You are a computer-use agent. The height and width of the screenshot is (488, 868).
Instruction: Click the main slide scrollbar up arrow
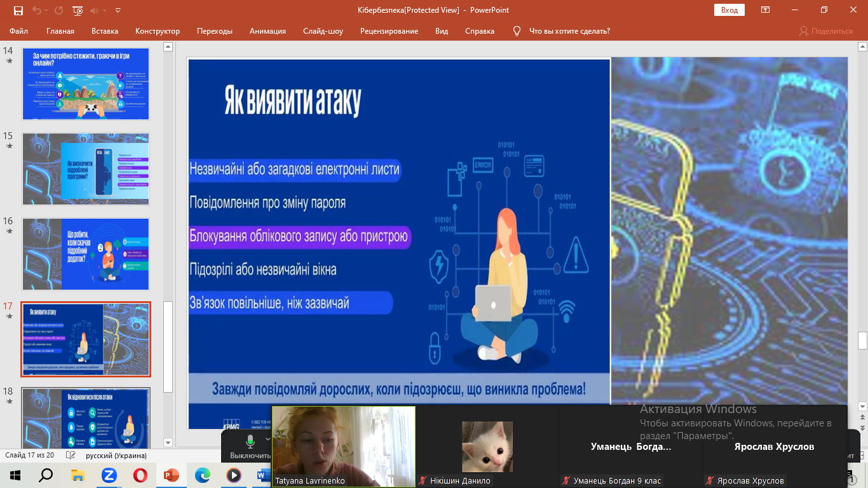[x=862, y=46]
